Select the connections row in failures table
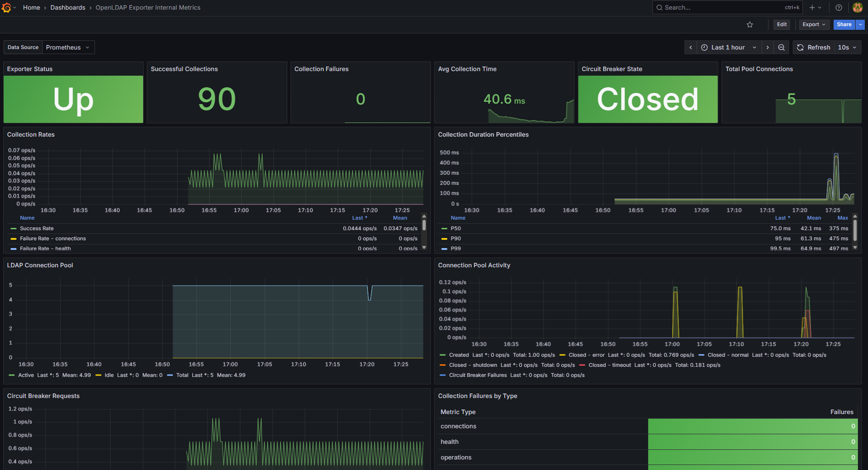 pyautogui.click(x=647, y=426)
